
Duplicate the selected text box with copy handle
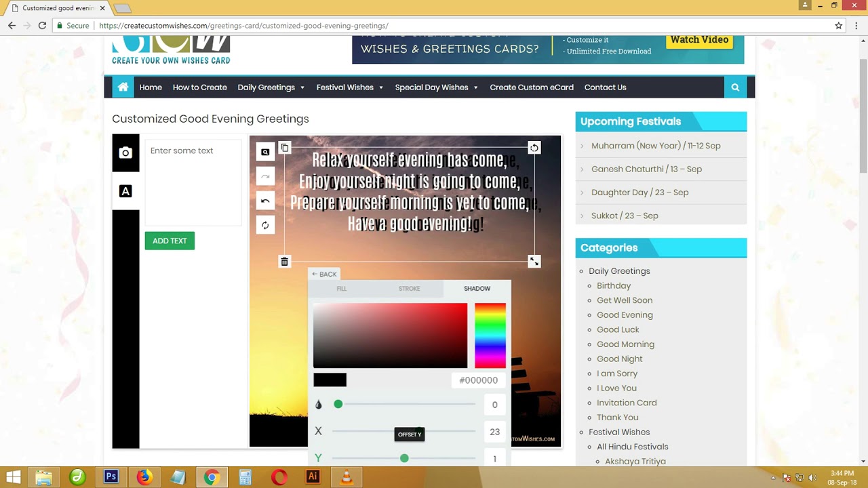pyautogui.click(x=285, y=148)
